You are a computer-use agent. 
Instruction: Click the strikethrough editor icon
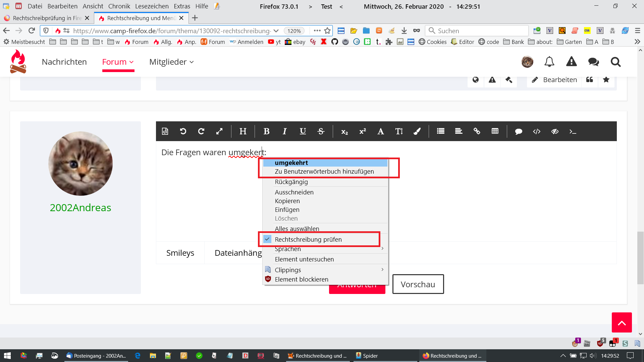tap(321, 131)
